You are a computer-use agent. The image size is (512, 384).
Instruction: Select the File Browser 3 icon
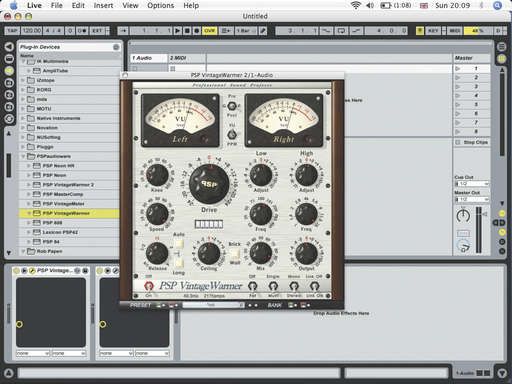9,107
